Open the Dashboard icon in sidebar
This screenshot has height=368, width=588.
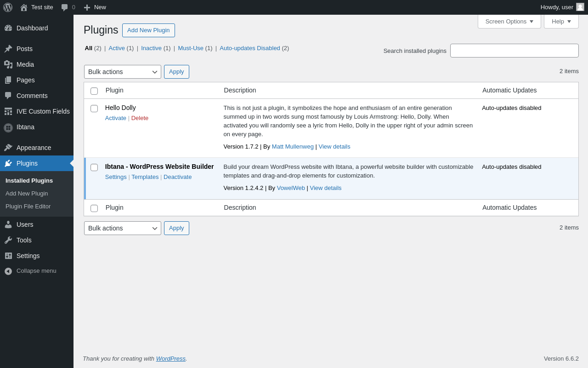[x=8, y=28]
